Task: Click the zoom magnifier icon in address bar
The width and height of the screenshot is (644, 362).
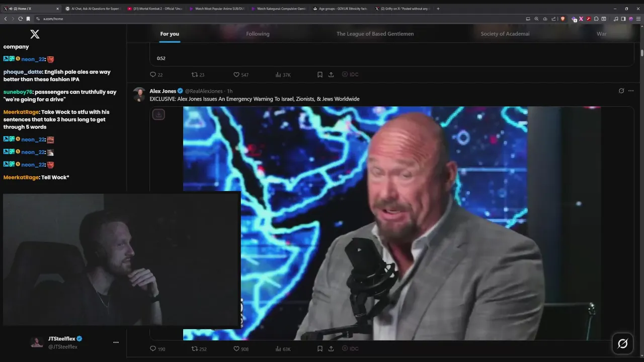Action: click(x=536, y=19)
